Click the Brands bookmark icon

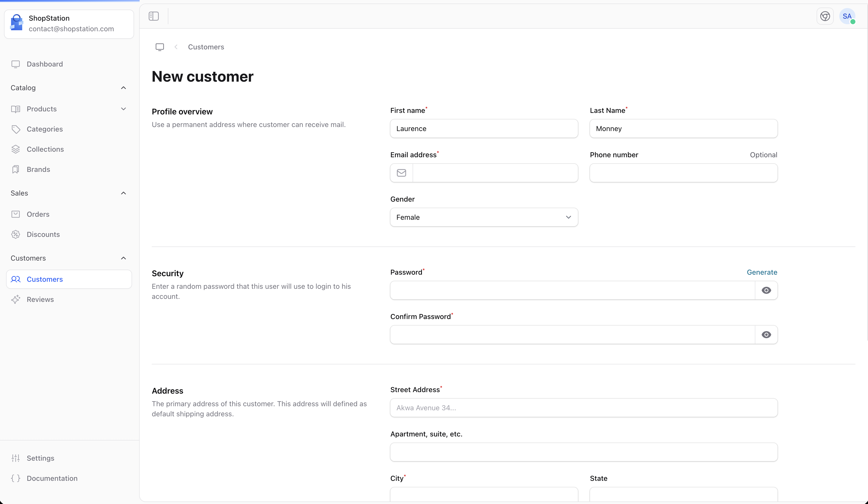click(x=16, y=169)
